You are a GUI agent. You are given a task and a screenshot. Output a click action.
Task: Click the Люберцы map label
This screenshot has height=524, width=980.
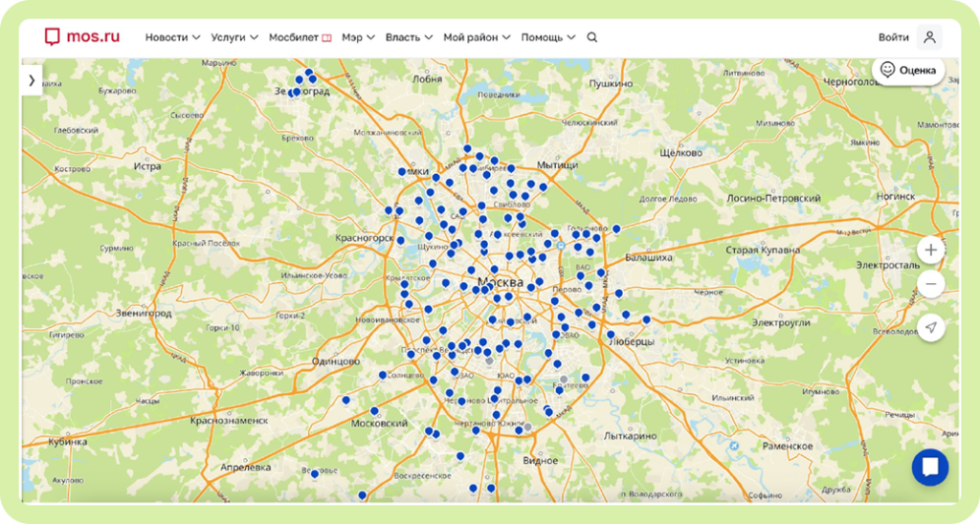[x=632, y=342]
